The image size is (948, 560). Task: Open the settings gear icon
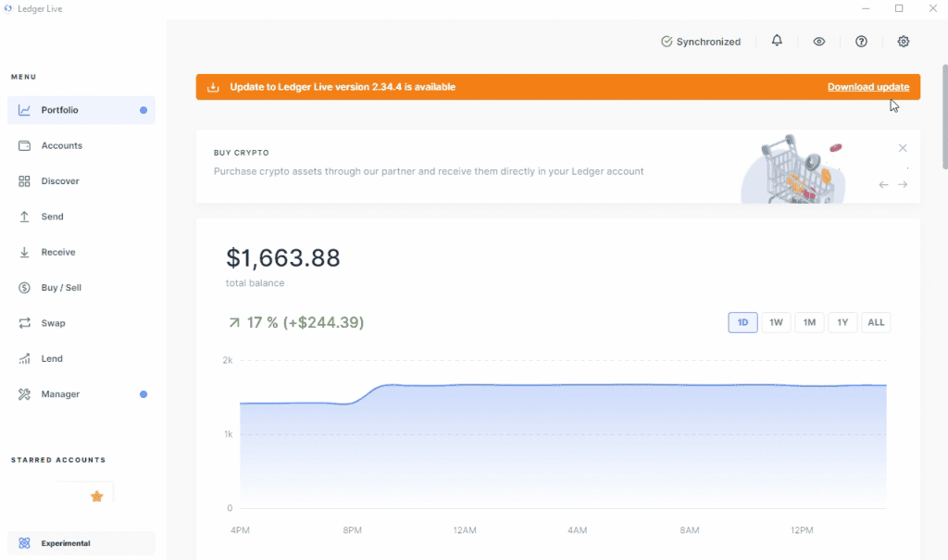pyautogui.click(x=904, y=42)
